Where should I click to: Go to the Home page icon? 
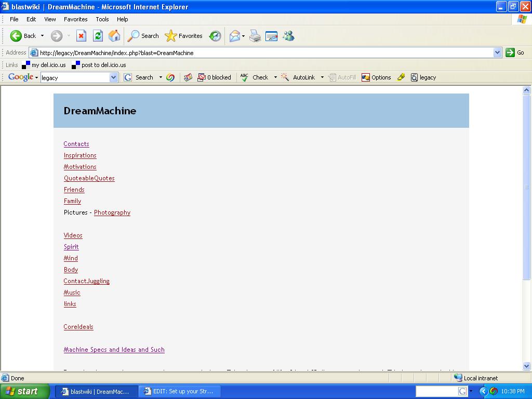114,36
